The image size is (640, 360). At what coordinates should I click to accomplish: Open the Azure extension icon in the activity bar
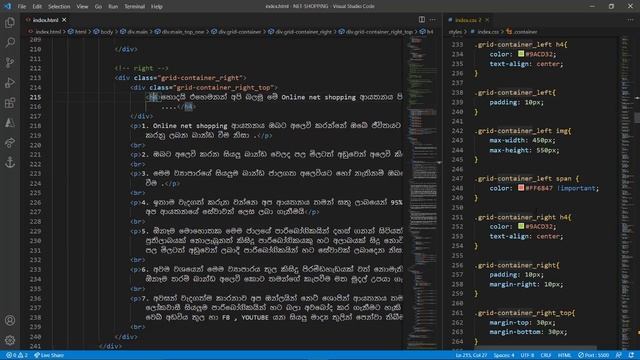[10, 122]
